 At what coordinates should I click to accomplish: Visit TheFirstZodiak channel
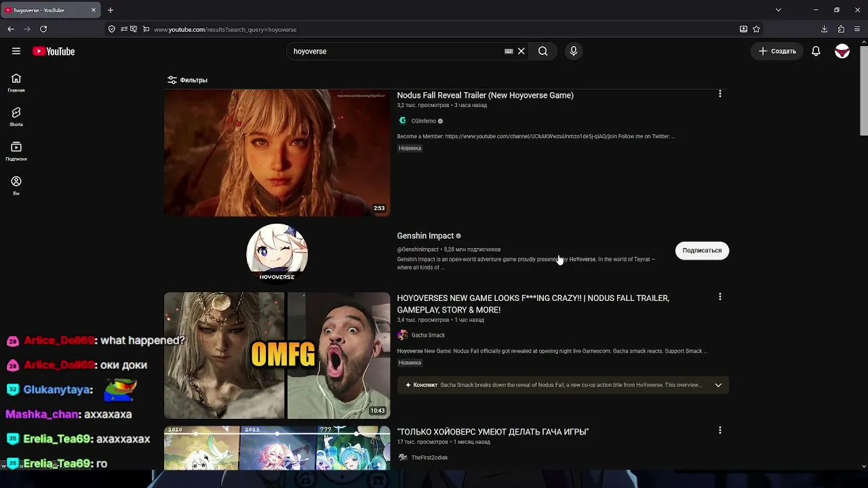pos(429,458)
